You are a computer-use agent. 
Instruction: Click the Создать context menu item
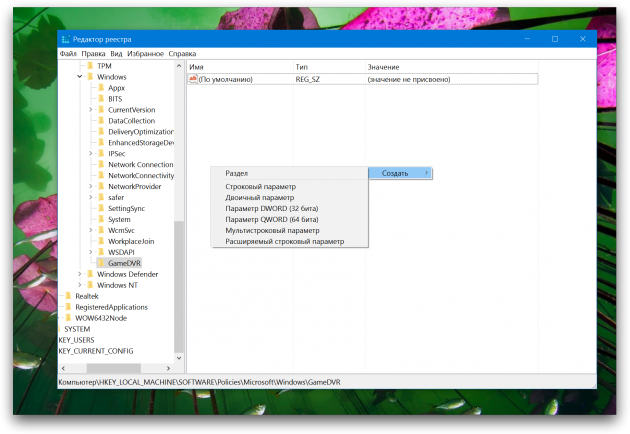click(x=396, y=173)
